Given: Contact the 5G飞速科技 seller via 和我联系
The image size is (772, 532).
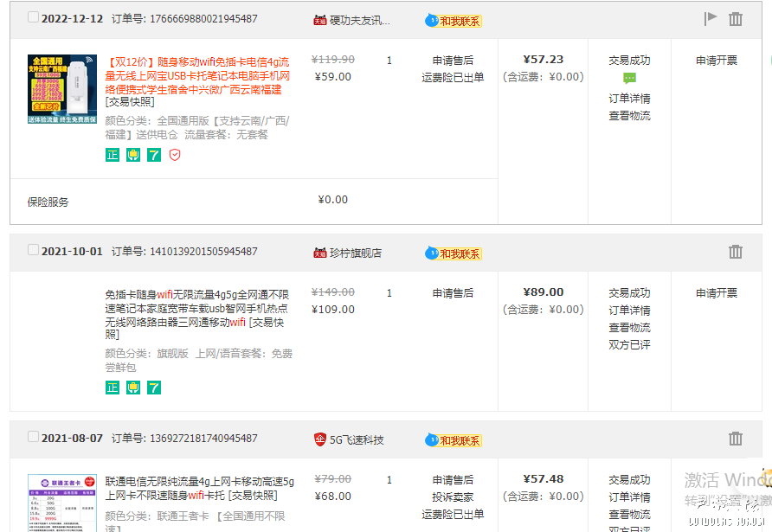Looking at the screenshot, I should point(454,440).
